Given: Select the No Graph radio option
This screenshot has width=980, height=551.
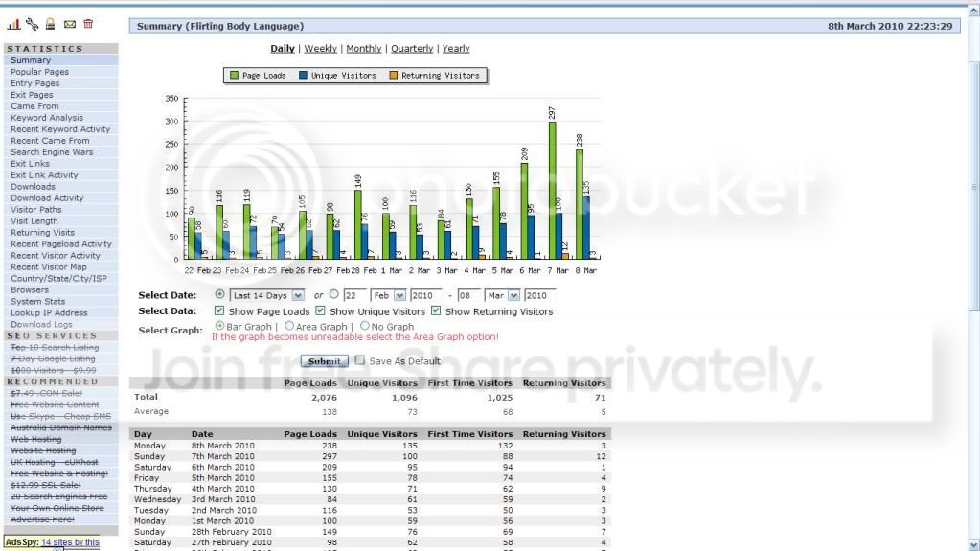Looking at the screenshot, I should click(364, 325).
